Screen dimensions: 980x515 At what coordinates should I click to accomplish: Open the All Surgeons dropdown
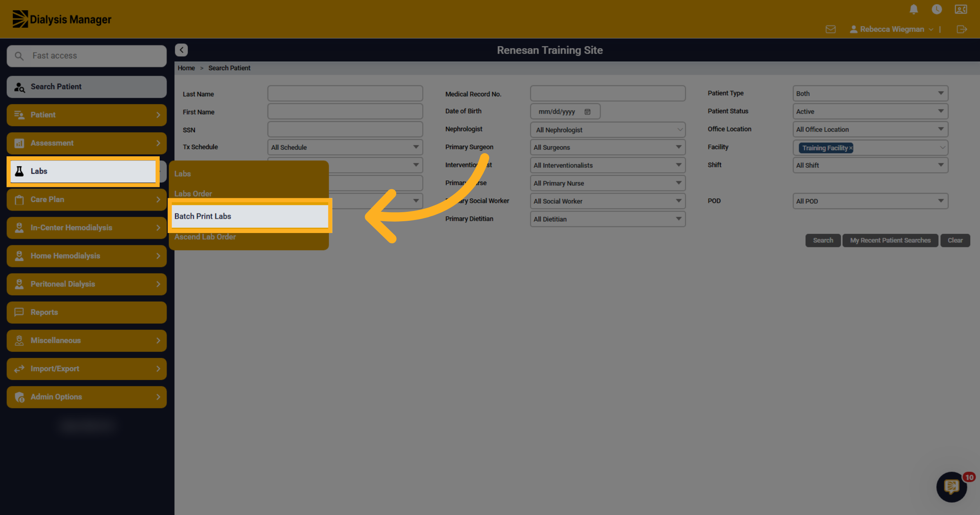tap(608, 147)
